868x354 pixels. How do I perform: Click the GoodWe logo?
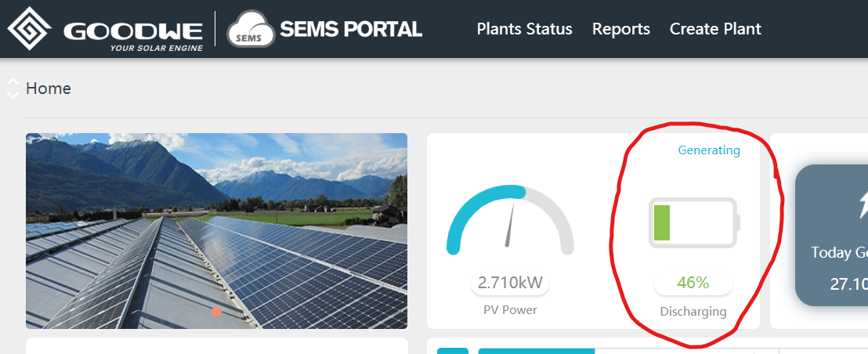coord(105,29)
